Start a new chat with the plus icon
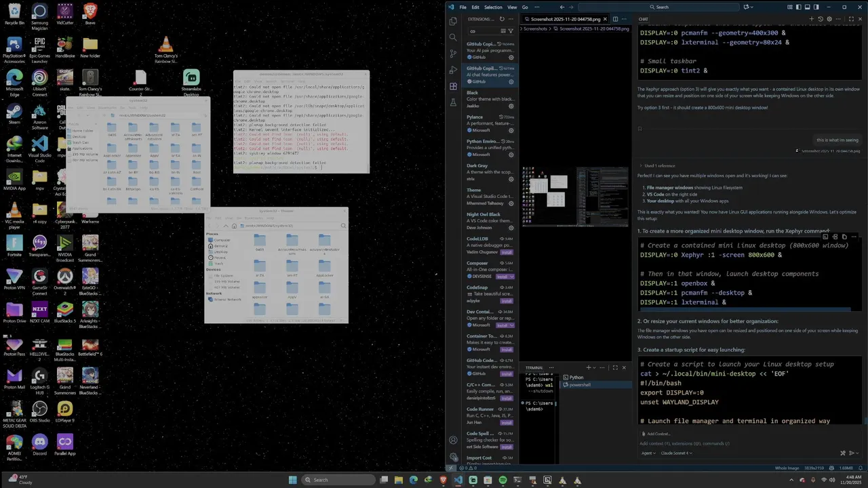The height and width of the screenshot is (488, 868). (x=812, y=19)
